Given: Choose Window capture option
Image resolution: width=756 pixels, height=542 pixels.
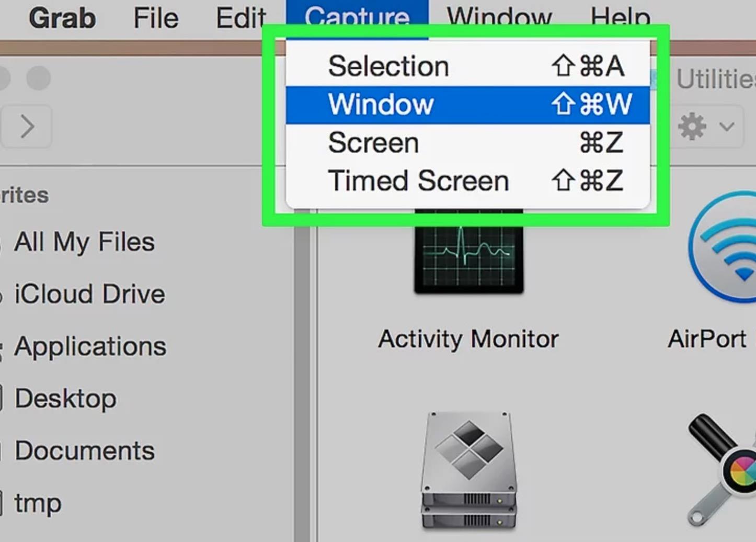Looking at the screenshot, I should tap(467, 105).
